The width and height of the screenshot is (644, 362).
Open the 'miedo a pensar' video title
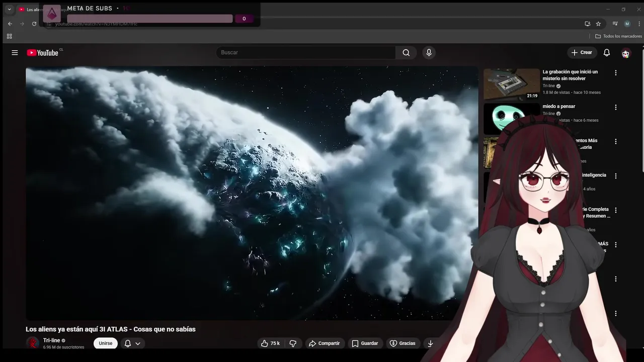coord(558,107)
